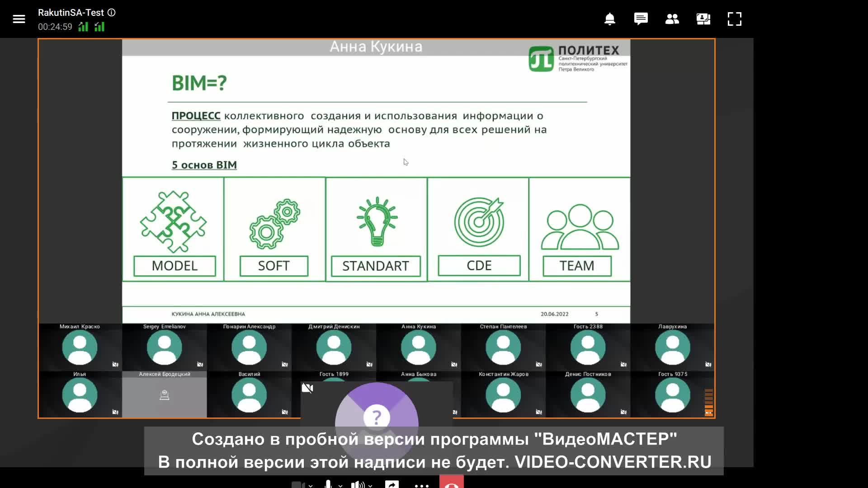This screenshot has width=868, height=488.
Task: Open the hamburger main menu
Action: pos(19,19)
